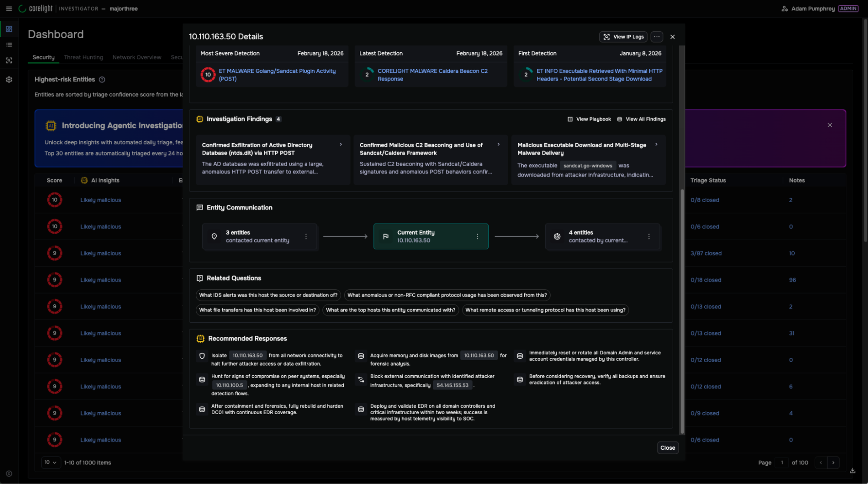
Task: Click the target icon on 4 entities card
Action: point(557,236)
